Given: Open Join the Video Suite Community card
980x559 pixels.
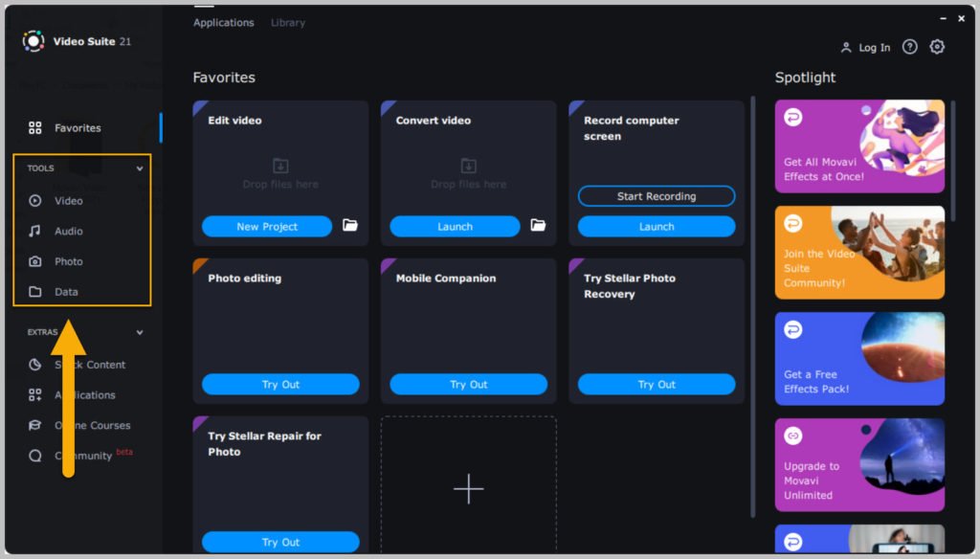Looking at the screenshot, I should click(859, 253).
